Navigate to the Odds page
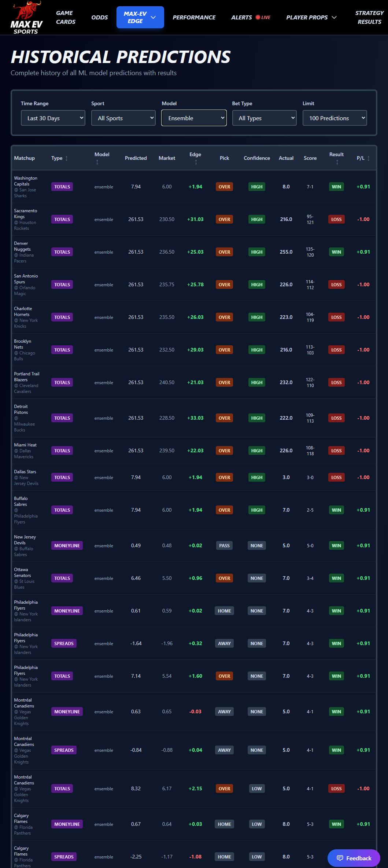This screenshot has height=868, width=388. pyautogui.click(x=100, y=17)
